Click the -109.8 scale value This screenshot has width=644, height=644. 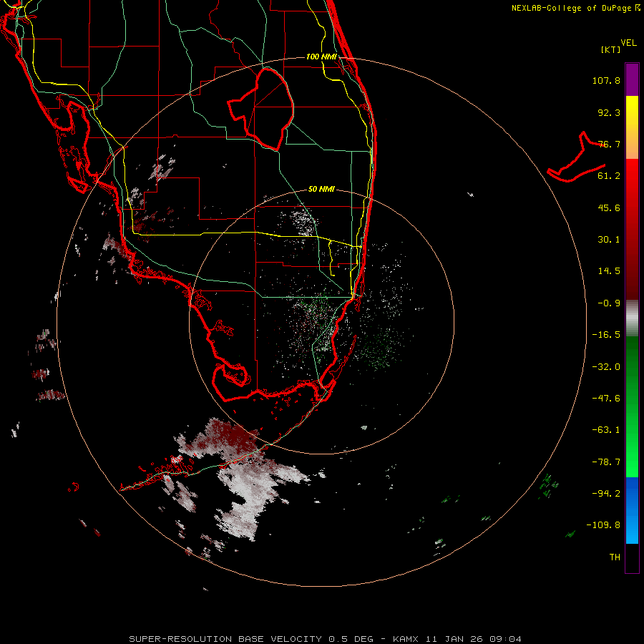coord(603,525)
